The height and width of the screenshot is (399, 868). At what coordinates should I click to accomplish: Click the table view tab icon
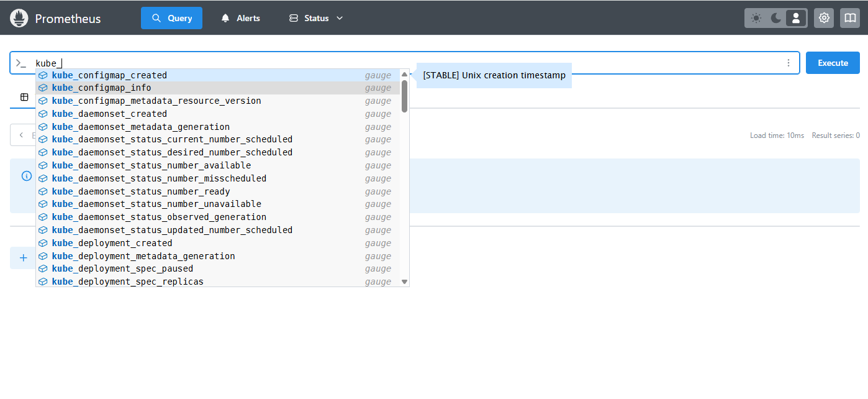click(x=24, y=97)
